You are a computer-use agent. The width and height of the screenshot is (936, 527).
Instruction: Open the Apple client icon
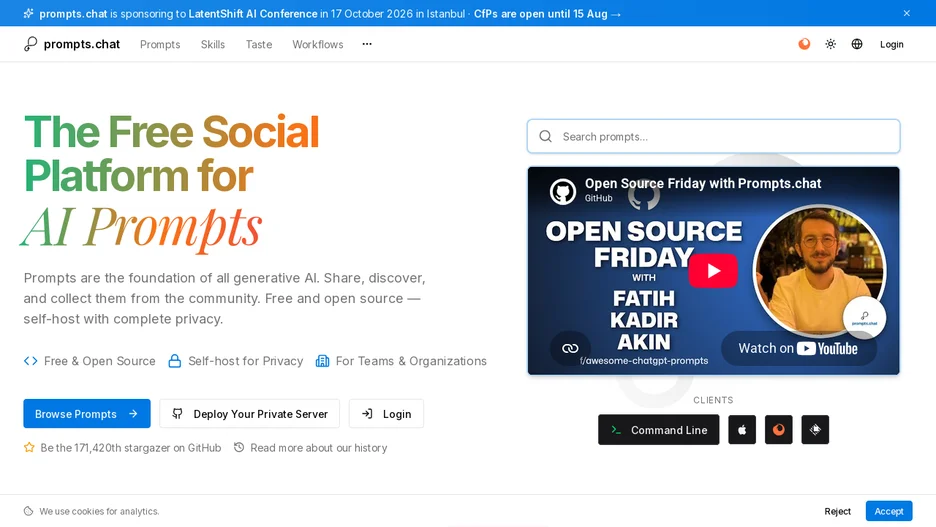click(742, 430)
